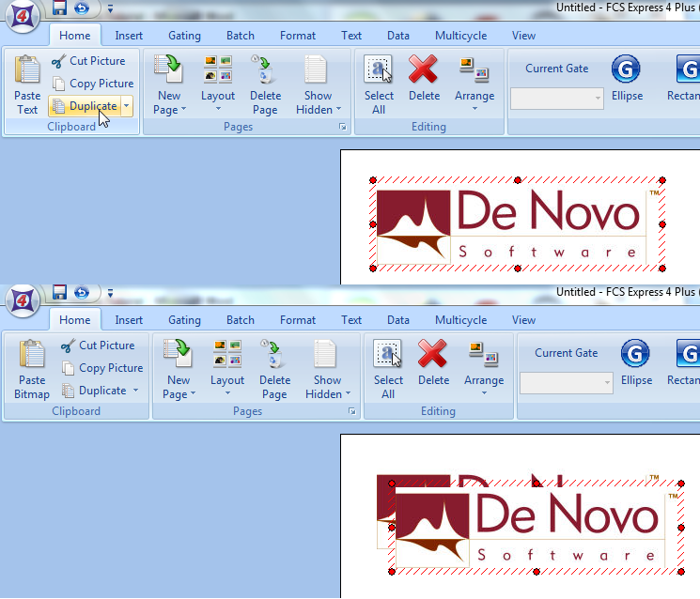The image size is (700, 599).
Task: Click FCS Express application button in lower window
Action: click(23, 301)
